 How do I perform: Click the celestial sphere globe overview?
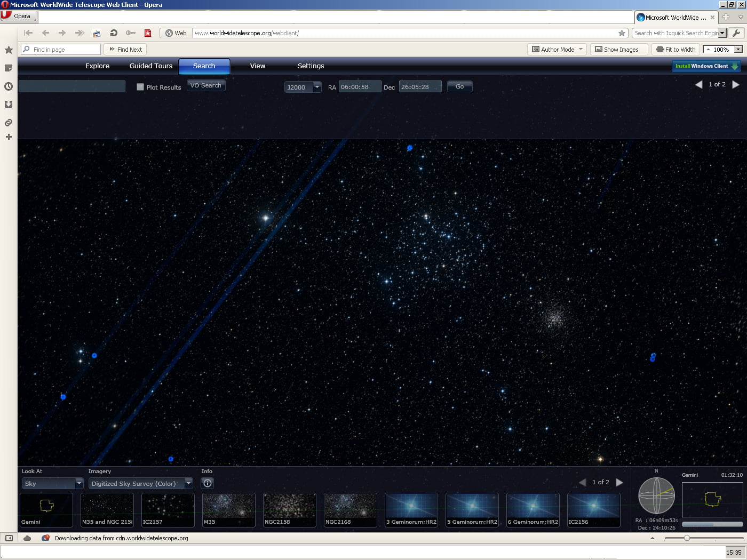656,495
